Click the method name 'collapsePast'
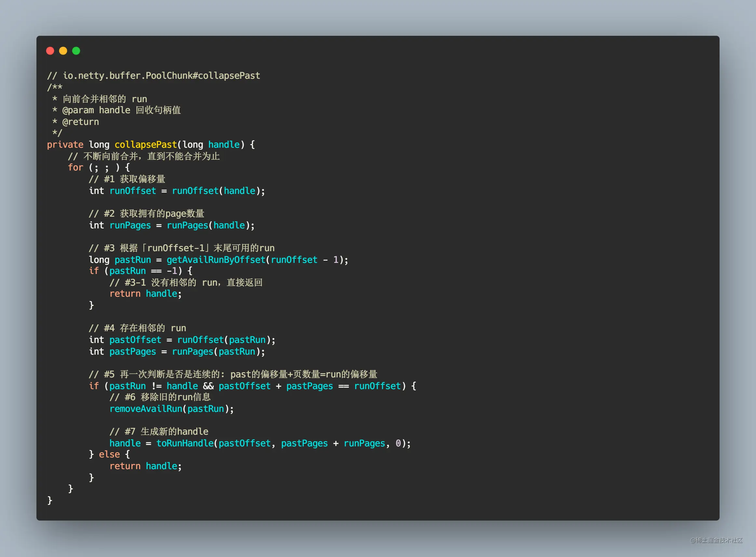 [x=146, y=145]
